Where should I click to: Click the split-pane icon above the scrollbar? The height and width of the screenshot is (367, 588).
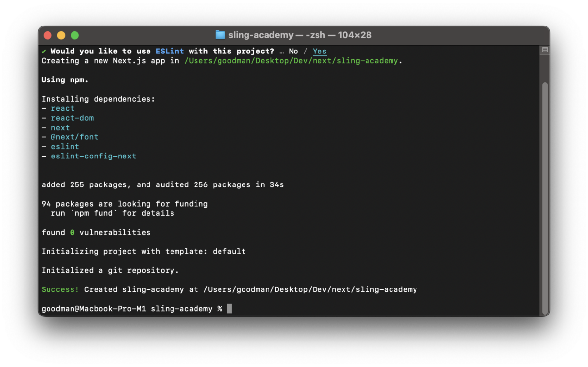pyautogui.click(x=544, y=50)
